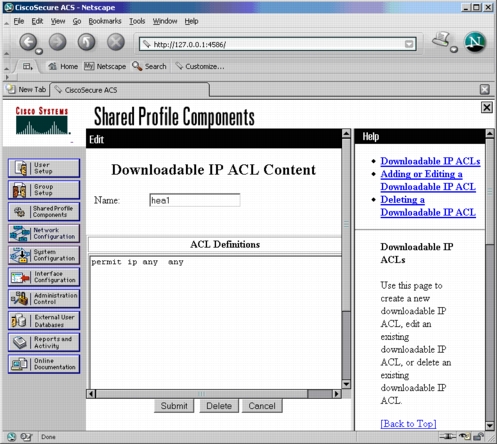This screenshot has height=447, width=499.
Task: Open Interface Configuration section
Action: [44, 277]
